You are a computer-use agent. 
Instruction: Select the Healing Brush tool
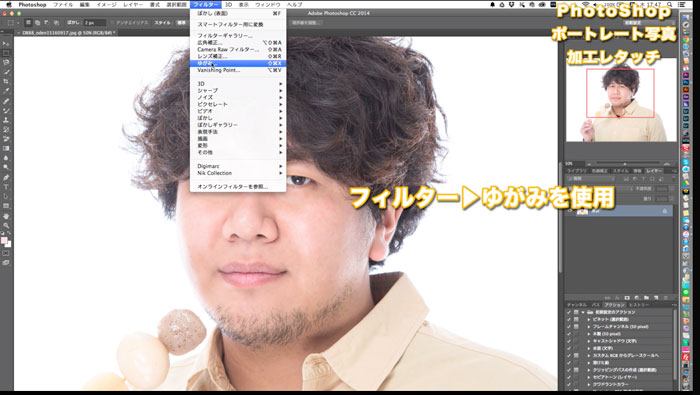point(6,101)
